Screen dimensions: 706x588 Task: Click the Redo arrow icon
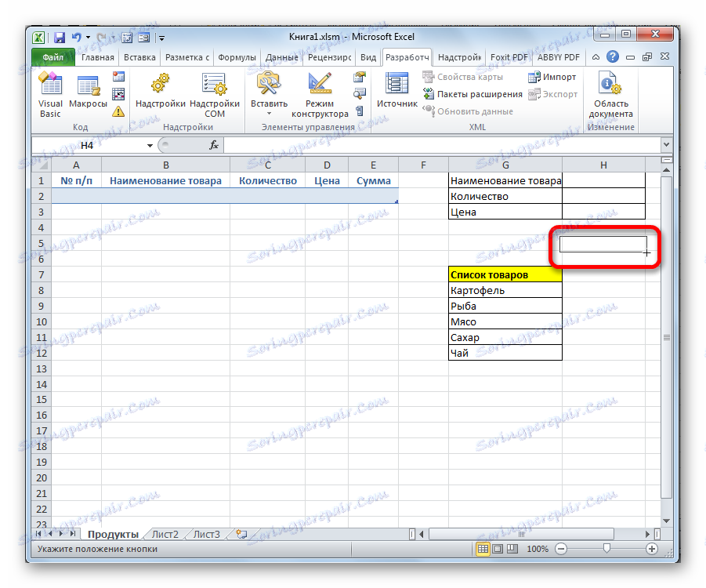pos(103,38)
